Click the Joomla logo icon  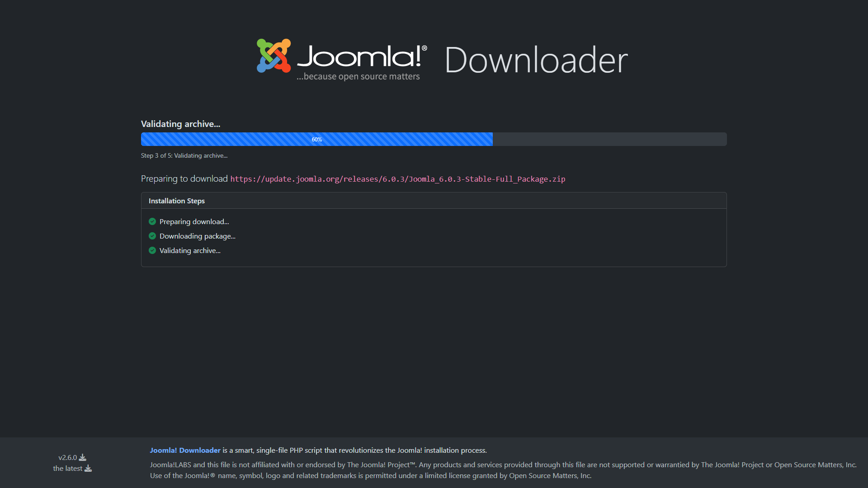click(274, 56)
